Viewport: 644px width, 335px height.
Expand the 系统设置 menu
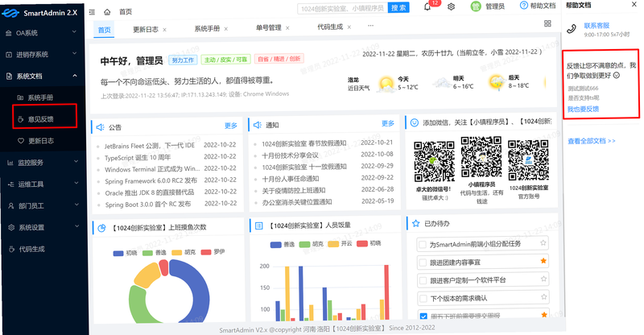pos(43,227)
